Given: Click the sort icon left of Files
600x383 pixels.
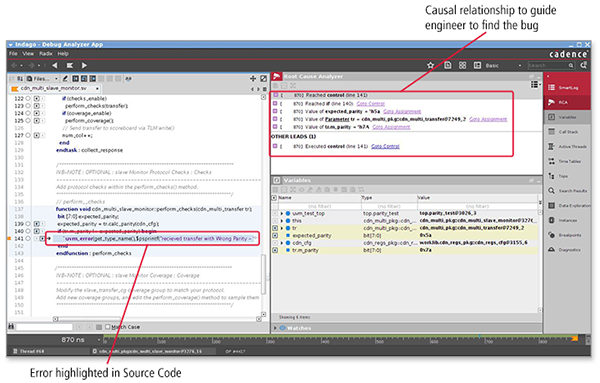Looking at the screenshot, I should click(x=20, y=78).
